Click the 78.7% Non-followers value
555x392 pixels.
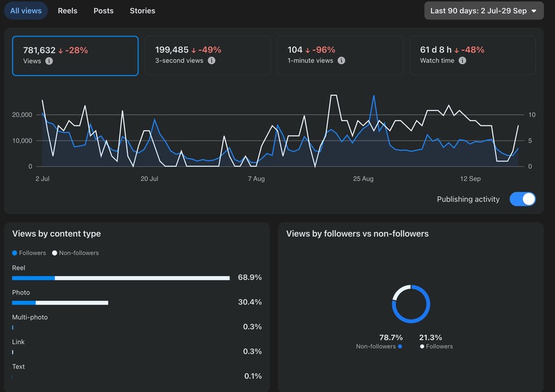coord(390,338)
